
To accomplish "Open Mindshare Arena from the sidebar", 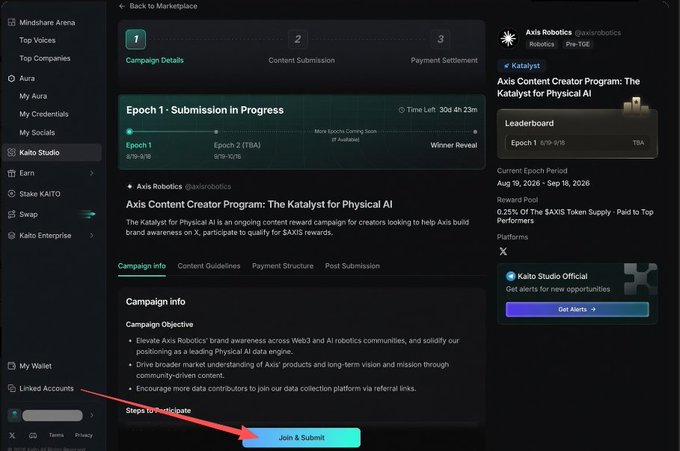I will pos(42,23).
